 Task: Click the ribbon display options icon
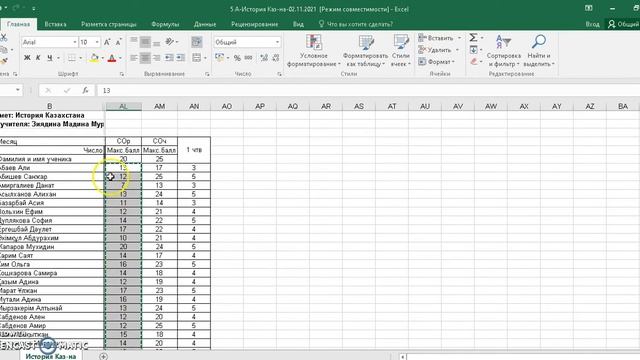(x=589, y=8)
